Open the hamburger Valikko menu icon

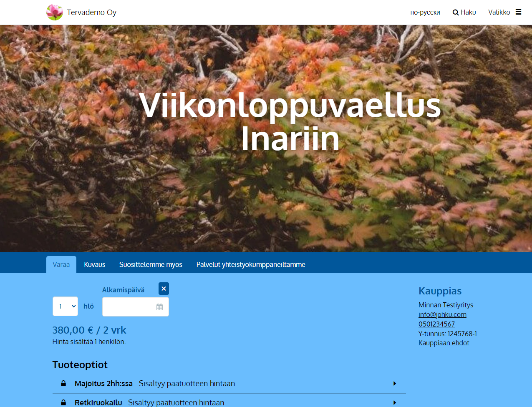(518, 12)
